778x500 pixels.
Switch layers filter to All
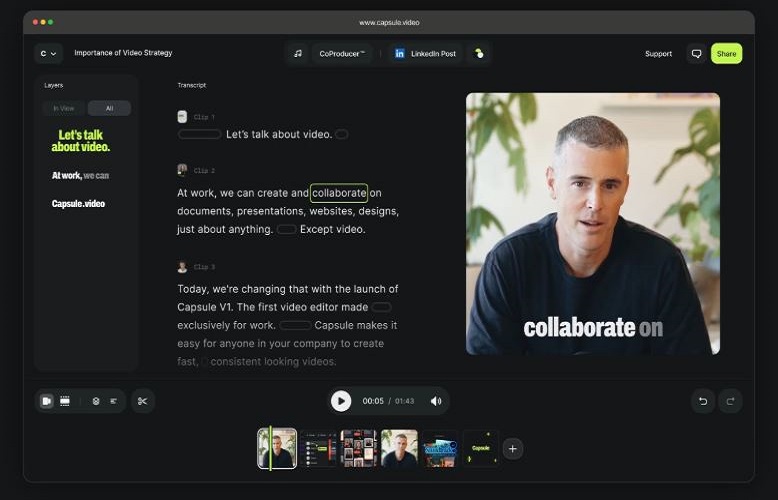coord(109,108)
